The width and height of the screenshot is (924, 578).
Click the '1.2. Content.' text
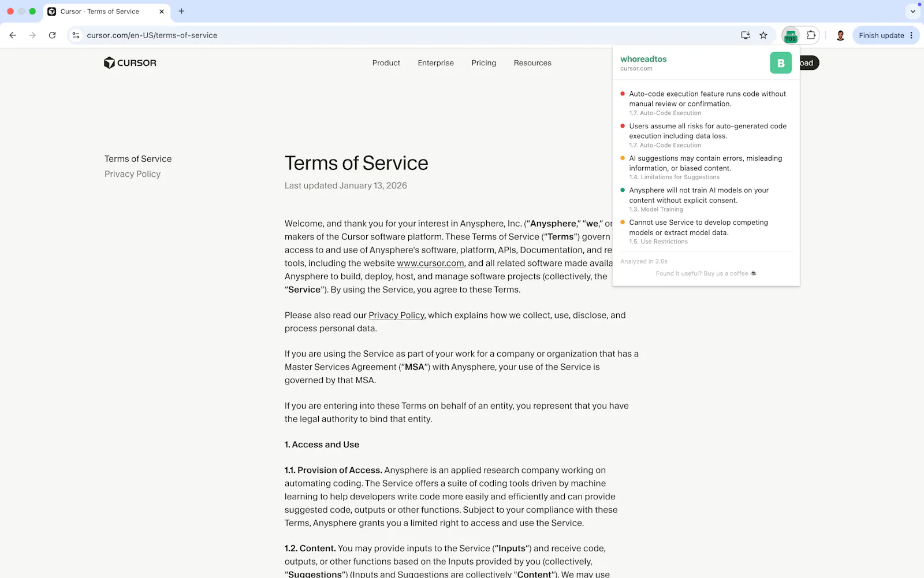click(x=310, y=549)
